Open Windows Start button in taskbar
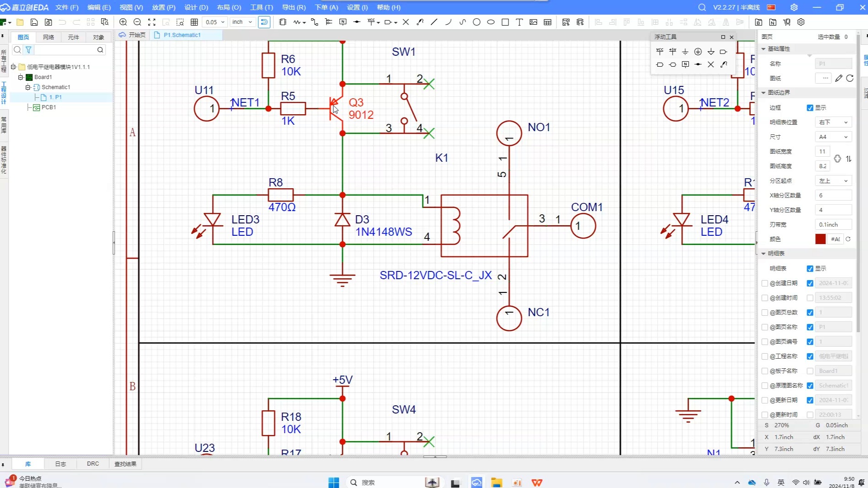The width and height of the screenshot is (868, 488). tap(334, 483)
